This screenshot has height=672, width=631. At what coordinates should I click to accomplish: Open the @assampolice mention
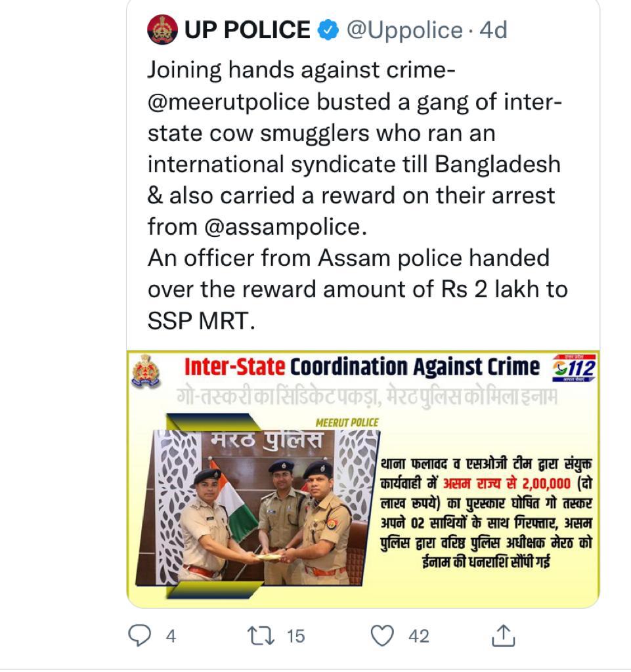(283, 226)
